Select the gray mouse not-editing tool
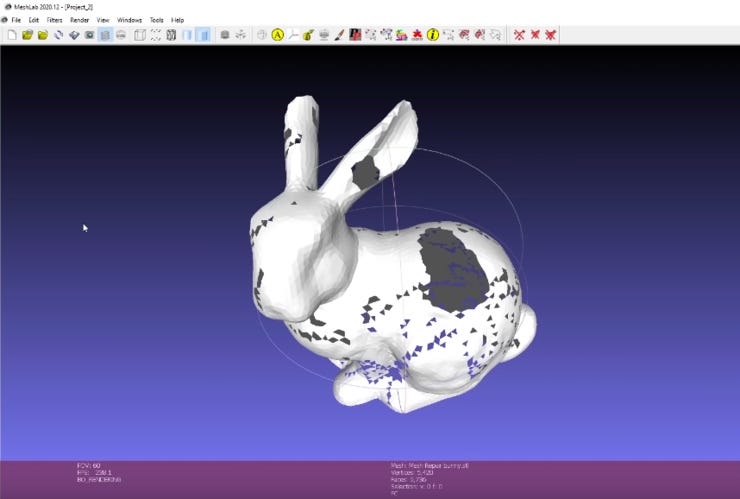This screenshot has width=740, height=499. tap(262, 34)
